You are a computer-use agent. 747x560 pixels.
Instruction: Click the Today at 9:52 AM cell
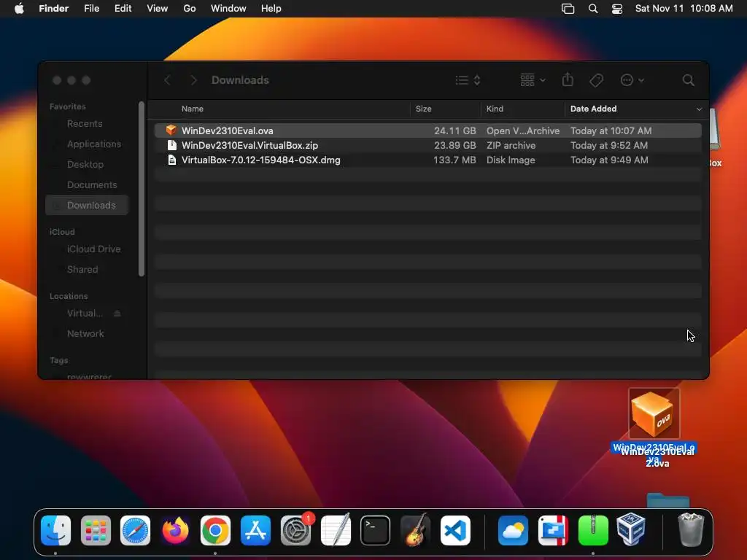[x=609, y=145]
